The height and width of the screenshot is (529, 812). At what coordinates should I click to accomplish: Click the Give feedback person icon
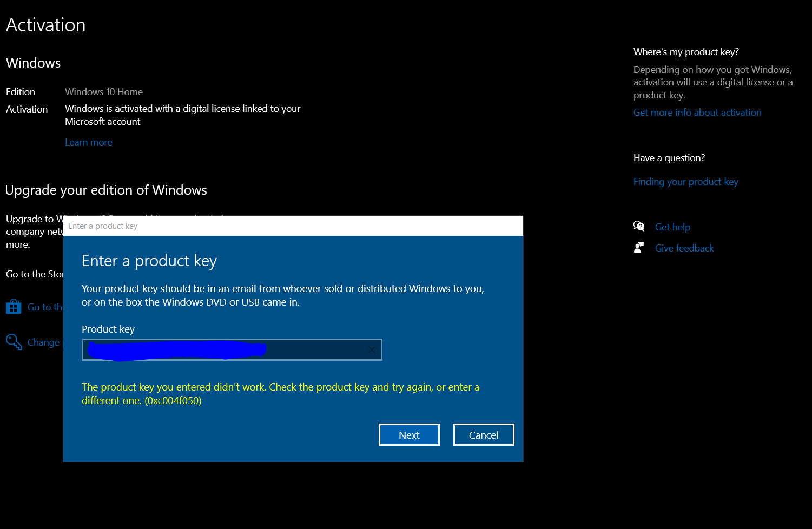639,247
